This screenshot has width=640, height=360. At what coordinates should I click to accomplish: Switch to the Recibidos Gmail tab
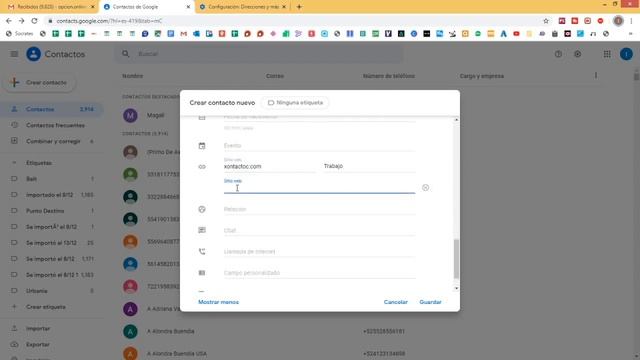[51, 7]
